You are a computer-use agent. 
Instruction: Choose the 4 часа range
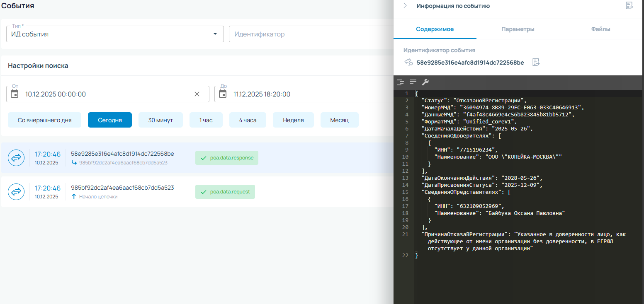point(248,120)
